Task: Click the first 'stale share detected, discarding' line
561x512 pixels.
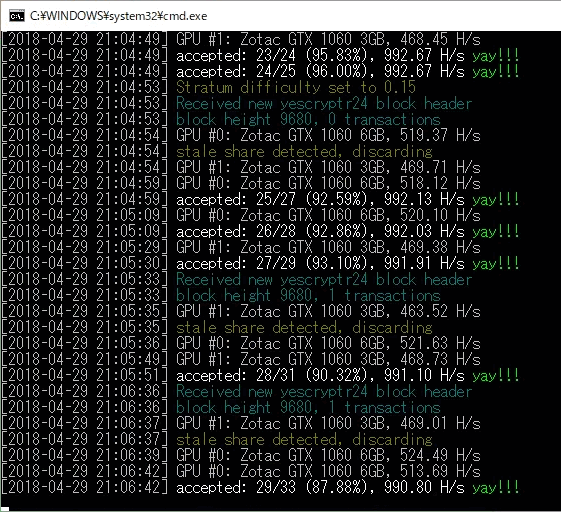Action: (217, 151)
